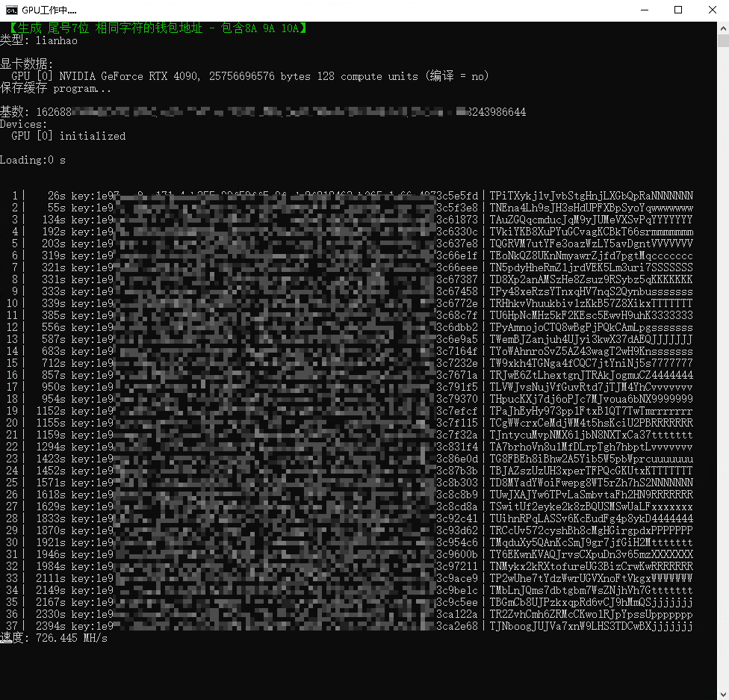Viewport: 729px width, 700px height.
Task: Click the console icon in the title bar
Action: pos(12,10)
